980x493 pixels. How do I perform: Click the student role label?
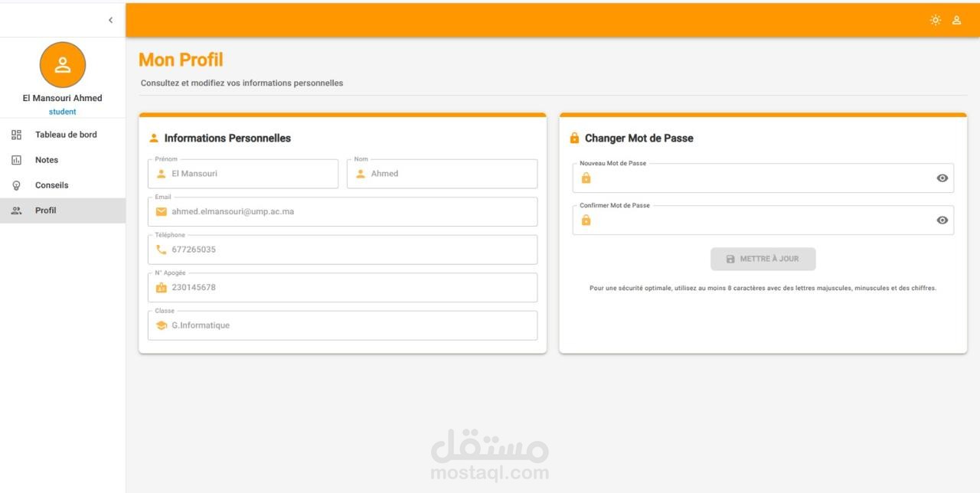click(x=63, y=112)
